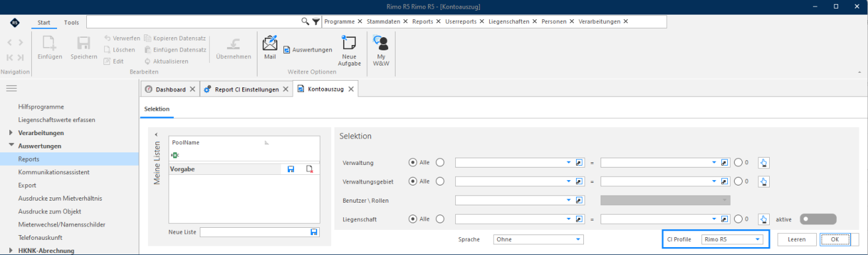This screenshot has height=255, width=868.
Task: Open Auswertungen in Weitere Optionen
Action: [x=308, y=50]
